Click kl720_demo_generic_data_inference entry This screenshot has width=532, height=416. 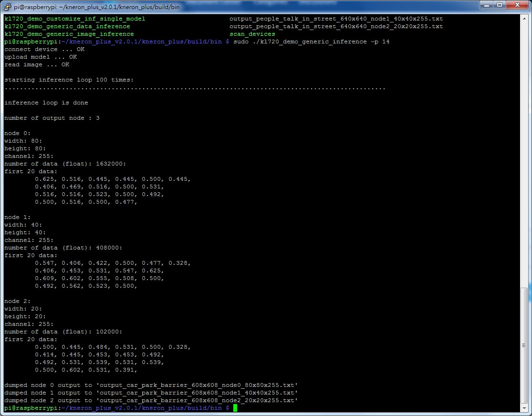[67, 26]
